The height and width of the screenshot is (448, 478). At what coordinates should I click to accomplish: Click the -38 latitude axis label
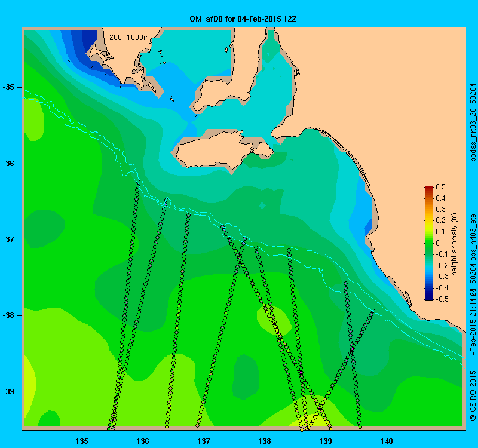(x=8, y=315)
